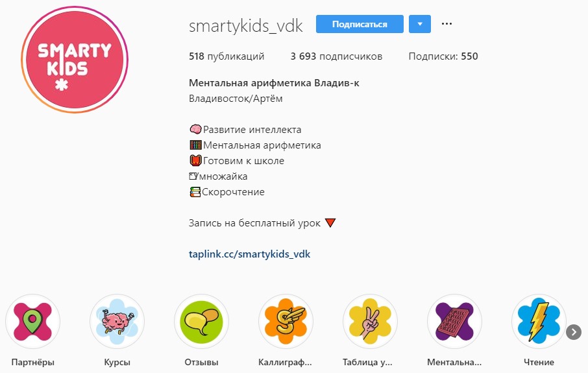This screenshot has width=588, height=373.
Task: Select the Чтение highlight label text
Action: (539, 362)
